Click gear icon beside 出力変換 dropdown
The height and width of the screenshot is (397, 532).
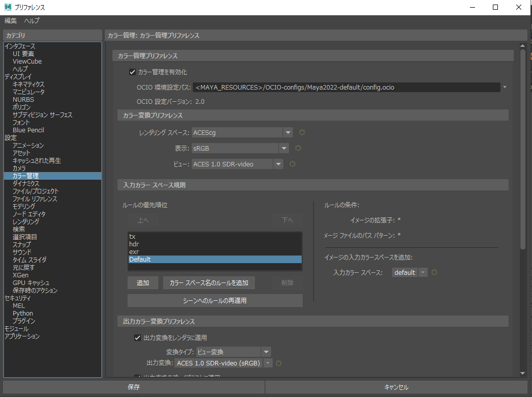(279, 363)
